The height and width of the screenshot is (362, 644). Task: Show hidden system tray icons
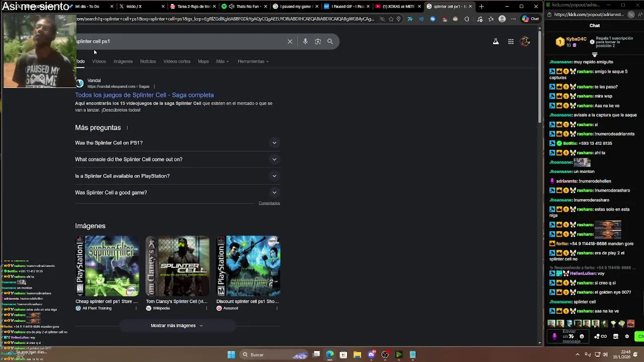577,354
